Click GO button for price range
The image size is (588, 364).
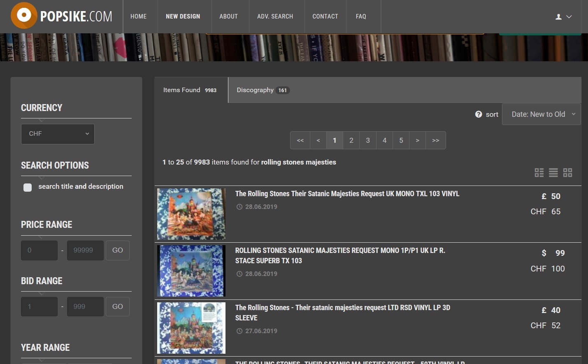[x=117, y=250]
